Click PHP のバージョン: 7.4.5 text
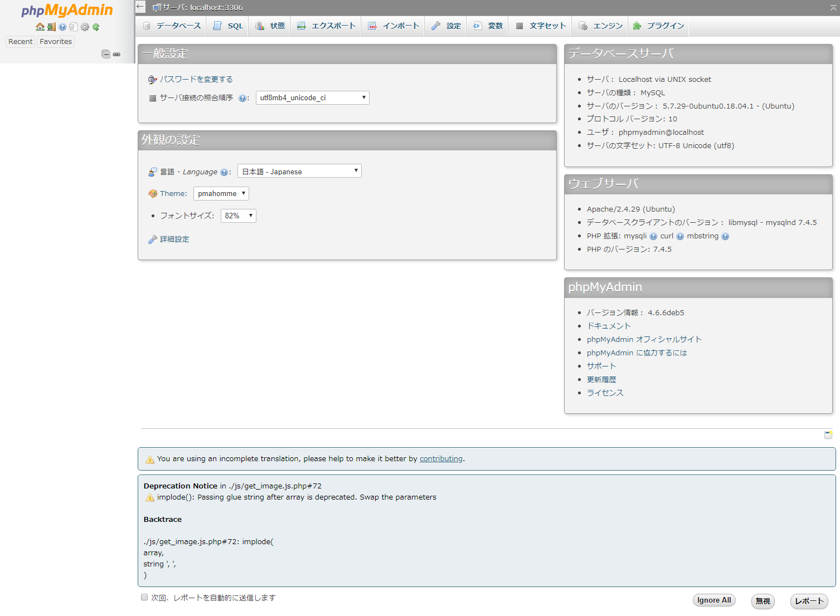 coord(629,250)
